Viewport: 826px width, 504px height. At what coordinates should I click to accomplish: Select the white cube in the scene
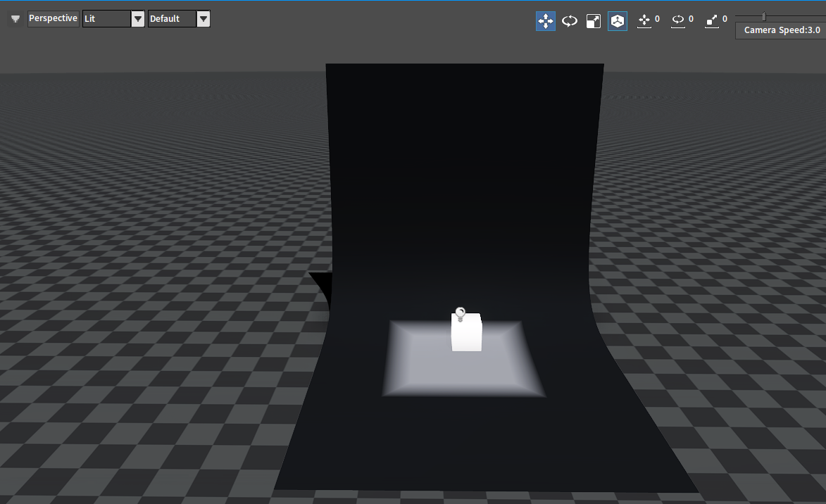coord(467,332)
